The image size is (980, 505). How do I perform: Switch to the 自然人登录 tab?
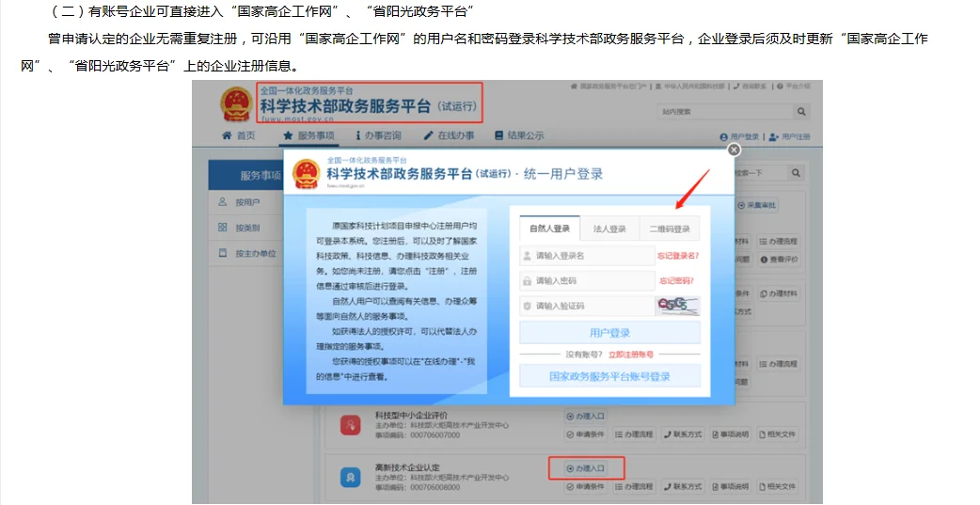coord(549,229)
